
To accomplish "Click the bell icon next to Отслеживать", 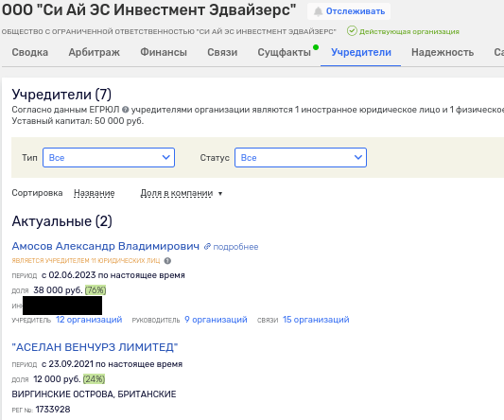I will (318, 12).
